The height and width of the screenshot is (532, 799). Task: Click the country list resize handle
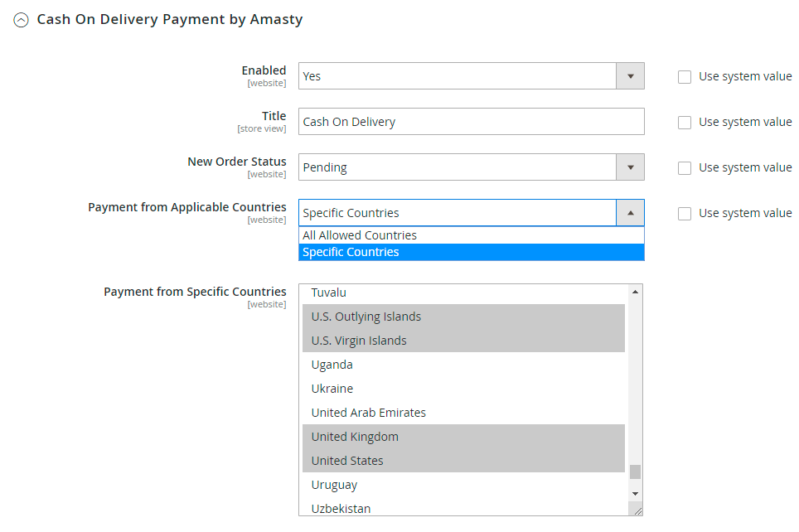point(637,510)
